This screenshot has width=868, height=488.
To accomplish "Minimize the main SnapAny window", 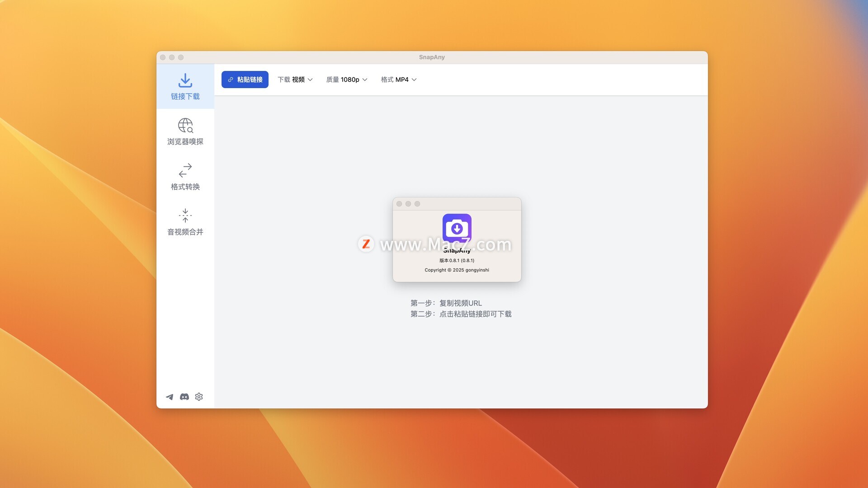I will (172, 57).
